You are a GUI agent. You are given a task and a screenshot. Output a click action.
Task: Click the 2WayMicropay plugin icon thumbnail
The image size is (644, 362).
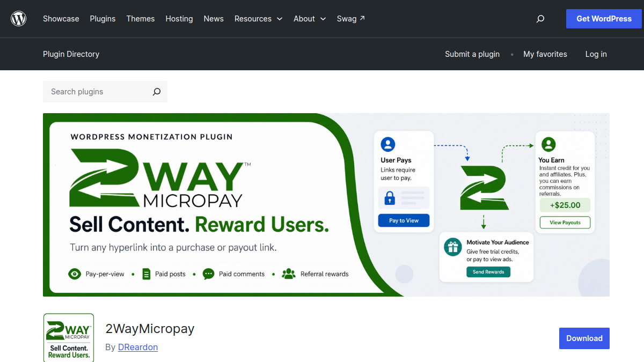[x=69, y=337]
